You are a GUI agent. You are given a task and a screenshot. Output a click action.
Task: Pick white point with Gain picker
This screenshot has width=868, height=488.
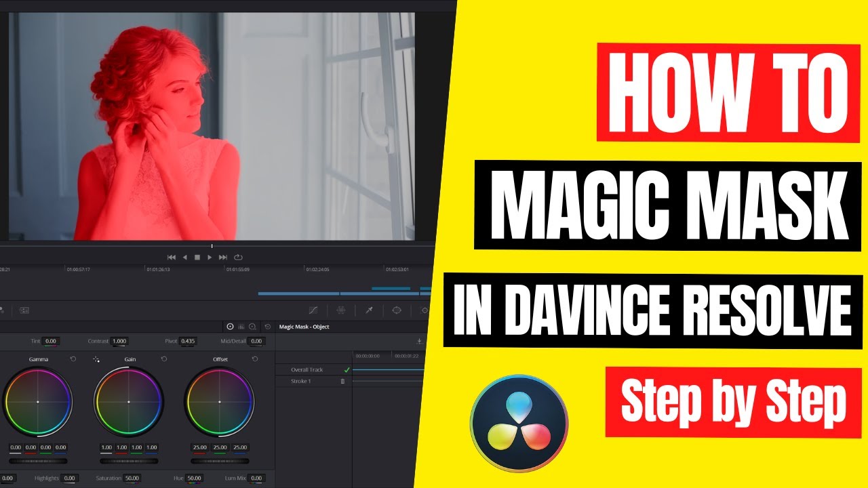point(96,359)
